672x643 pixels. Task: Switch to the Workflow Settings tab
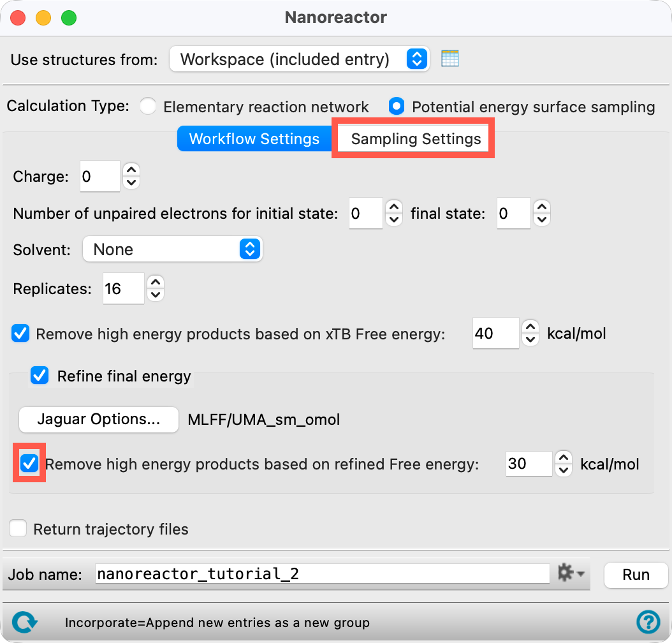click(x=254, y=138)
